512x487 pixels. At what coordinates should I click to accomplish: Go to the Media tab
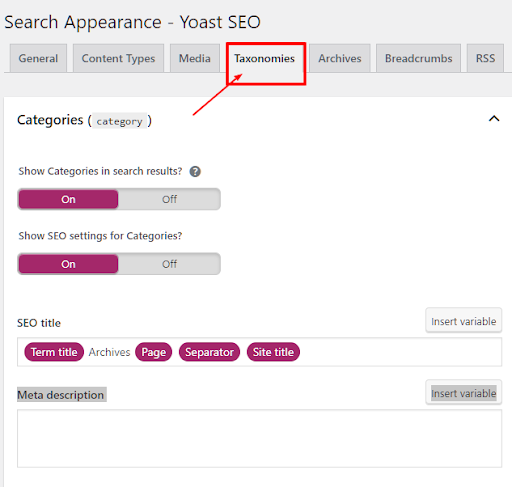pyautogui.click(x=195, y=58)
